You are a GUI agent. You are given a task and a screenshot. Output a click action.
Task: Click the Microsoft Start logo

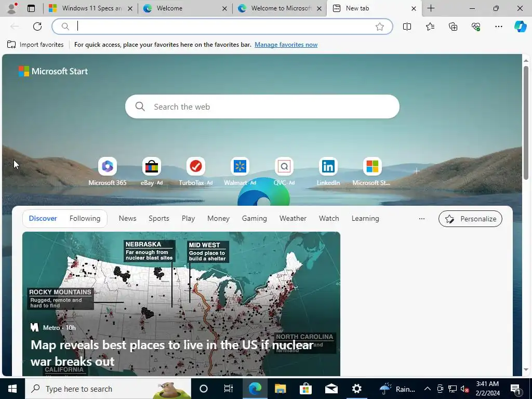pyautogui.click(x=54, y=71)
